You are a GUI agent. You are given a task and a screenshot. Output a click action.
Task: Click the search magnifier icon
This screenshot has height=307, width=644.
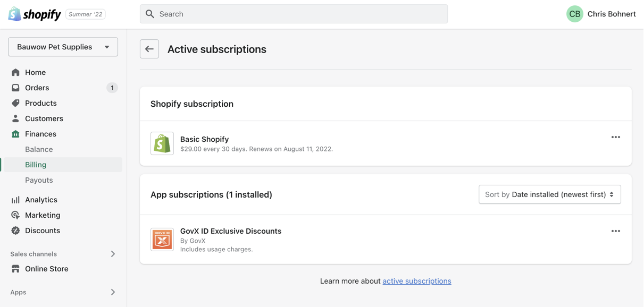(x=150, y=14)
